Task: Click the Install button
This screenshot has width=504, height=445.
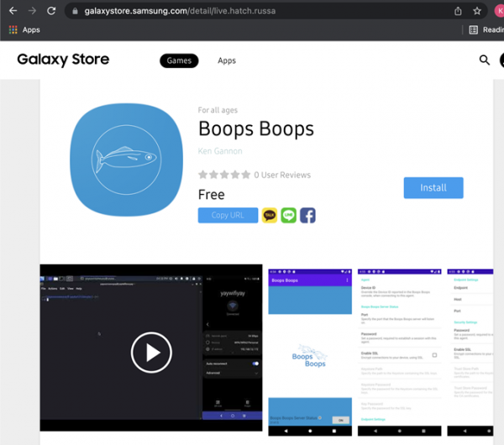Action: pyautogui.click(x=433, y=187)
